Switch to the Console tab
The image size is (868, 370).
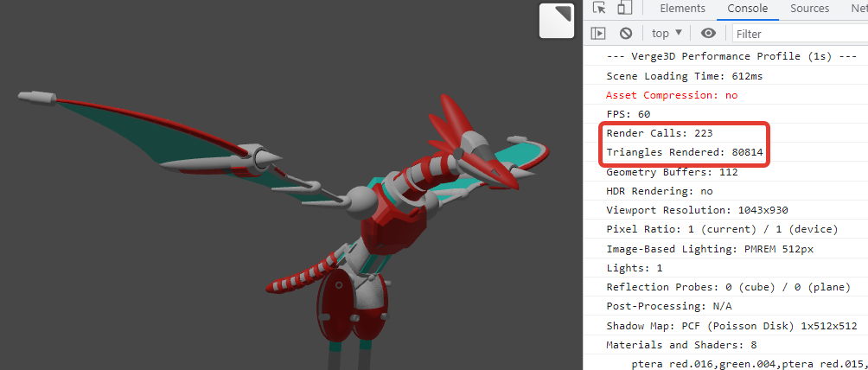click(747, 9)
